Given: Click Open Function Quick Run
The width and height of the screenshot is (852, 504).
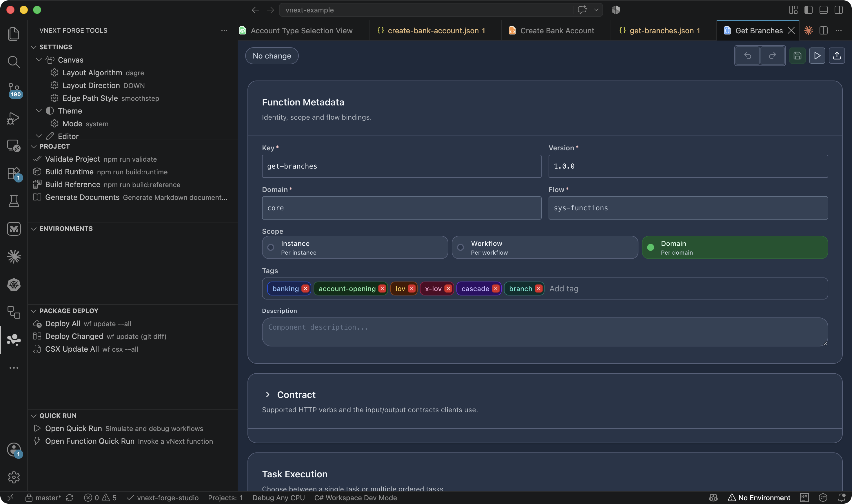Looking at the screenshot, I should (x=132, y=441).
